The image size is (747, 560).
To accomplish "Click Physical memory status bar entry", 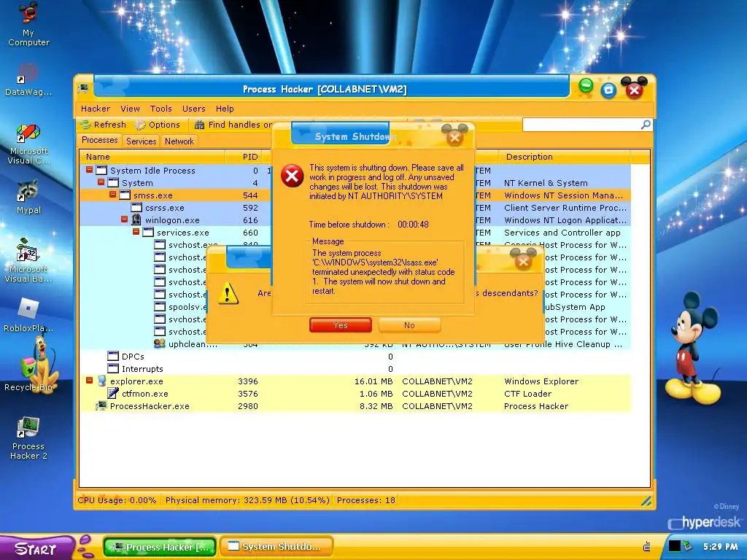I will 247,500.
